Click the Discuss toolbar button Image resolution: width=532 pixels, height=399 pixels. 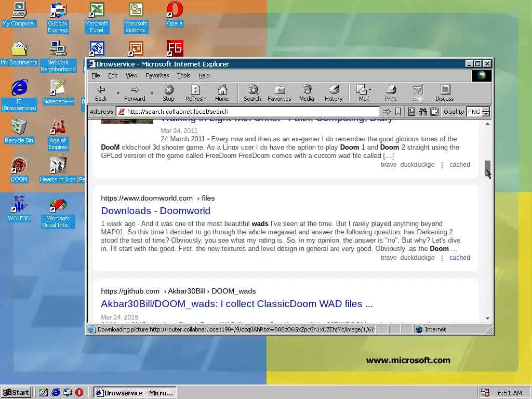pyautogui.click(x=445, y=93)
